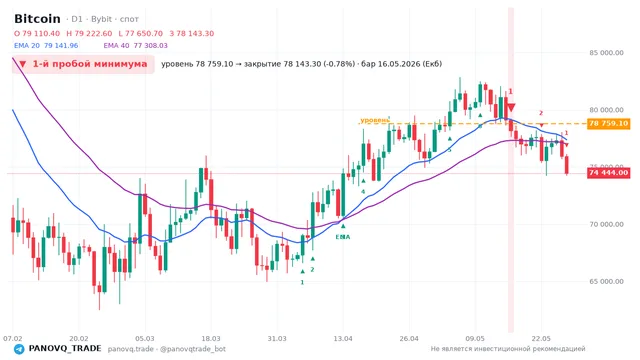Click the Telegram icon next to PANOVQ_TRADE
This screenshot has width=640, height=360.
point(19,349)
